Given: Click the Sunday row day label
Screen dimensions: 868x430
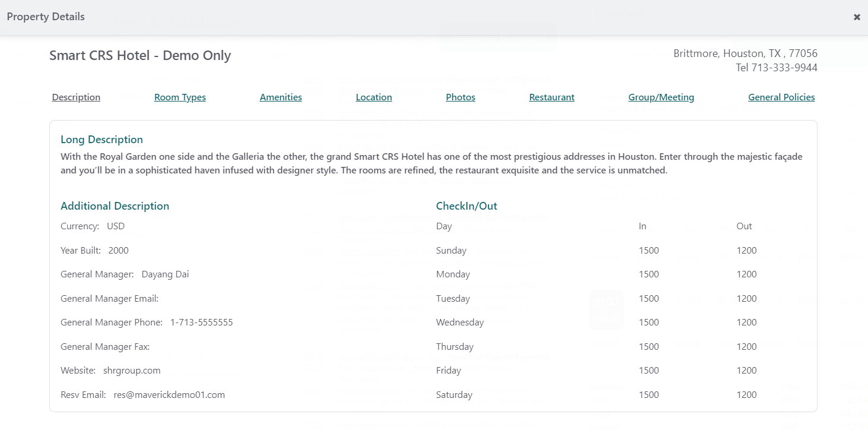Looking at the screenshot, I should point(451,251).
